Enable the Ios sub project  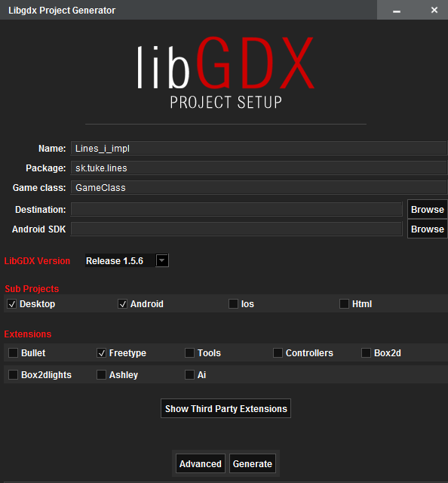[233, 304]
